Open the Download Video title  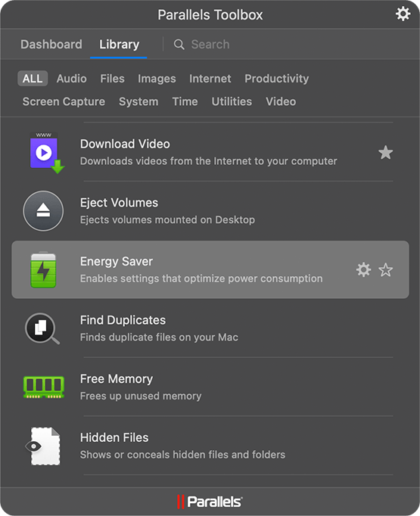pyautogui.click(x=125, y=144)
